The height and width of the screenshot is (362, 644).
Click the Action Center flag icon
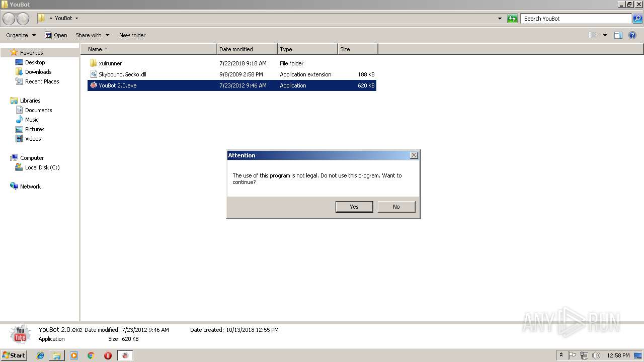pyautogui.click(x=572, y=355)
